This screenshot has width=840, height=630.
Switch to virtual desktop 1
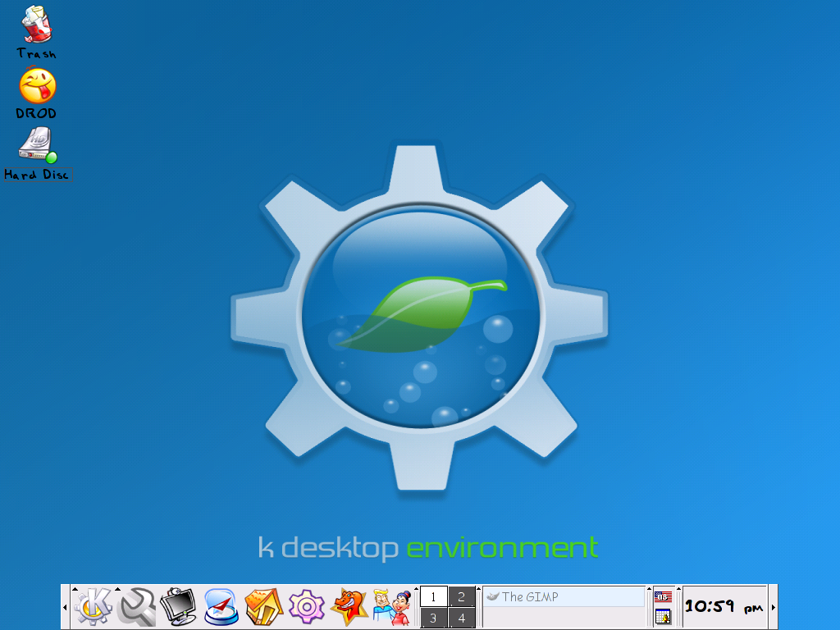pos(433,596)
